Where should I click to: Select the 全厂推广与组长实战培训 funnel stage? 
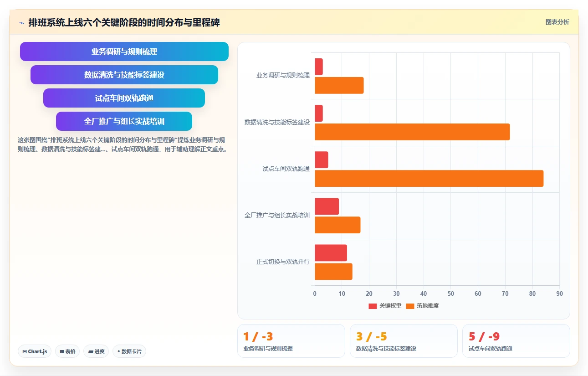(x=124, y=121)
